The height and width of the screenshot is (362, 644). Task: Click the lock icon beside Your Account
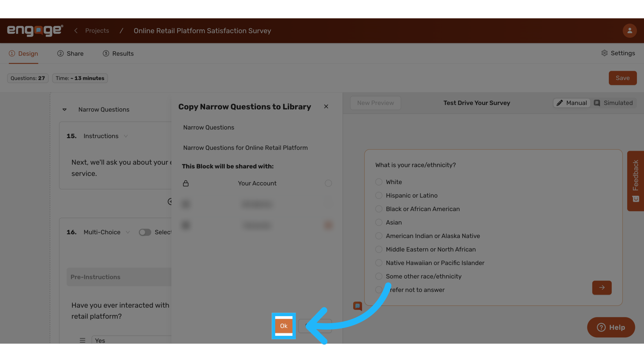pyautogui.click(x=186, y=183)
